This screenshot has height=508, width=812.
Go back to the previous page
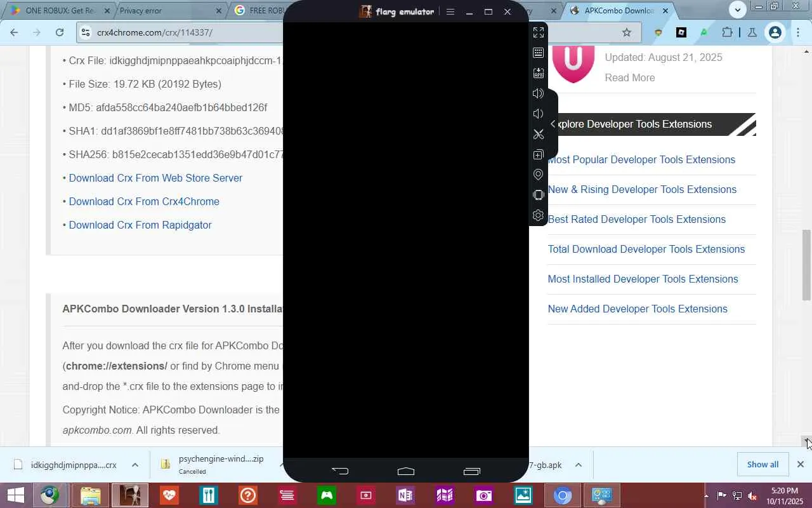tap(15, 32)
